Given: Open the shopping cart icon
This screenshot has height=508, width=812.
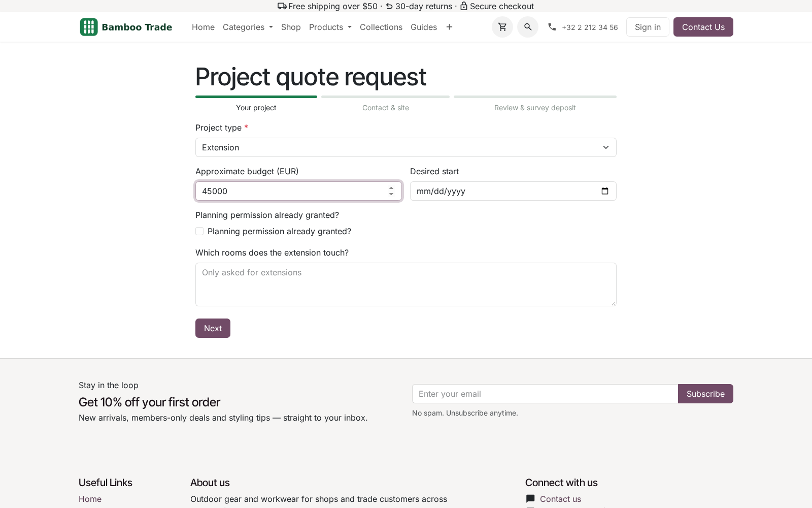Looking at the screenshot, I should pyautogui.click(x=502, y=27).
